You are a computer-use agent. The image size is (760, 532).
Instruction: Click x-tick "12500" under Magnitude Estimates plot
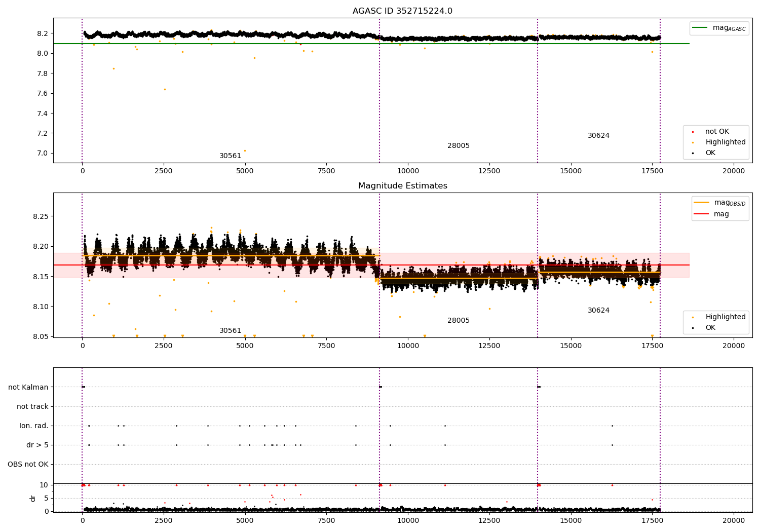point(489,346)
